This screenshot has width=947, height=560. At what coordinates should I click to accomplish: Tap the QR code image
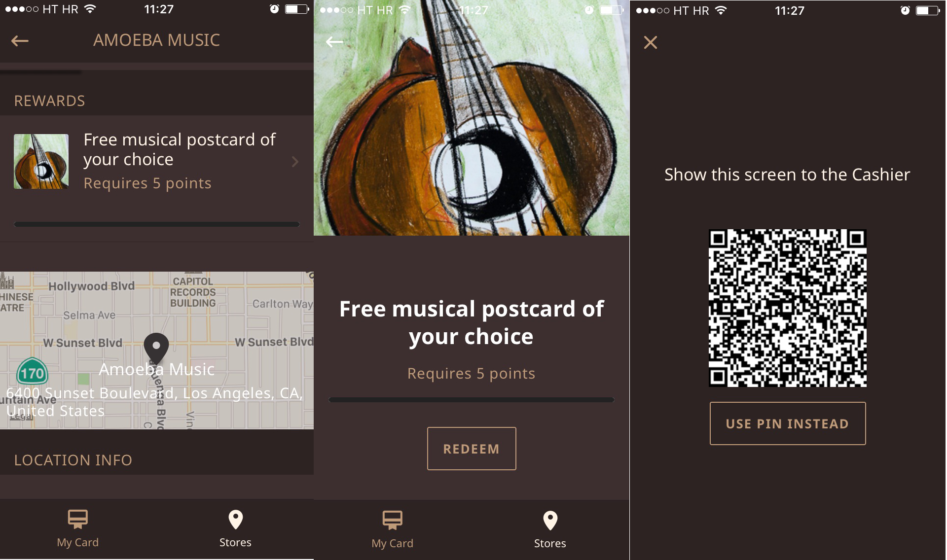[x=788, y=308]
